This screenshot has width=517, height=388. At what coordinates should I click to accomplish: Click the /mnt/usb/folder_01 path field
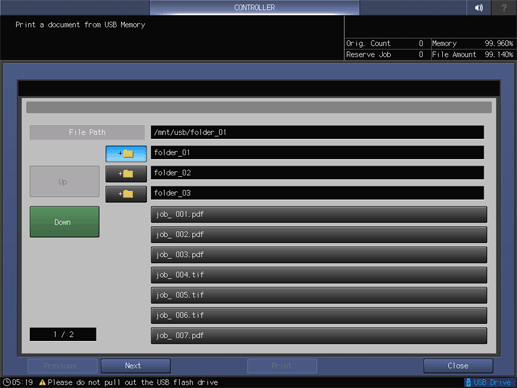pos(317,132)
